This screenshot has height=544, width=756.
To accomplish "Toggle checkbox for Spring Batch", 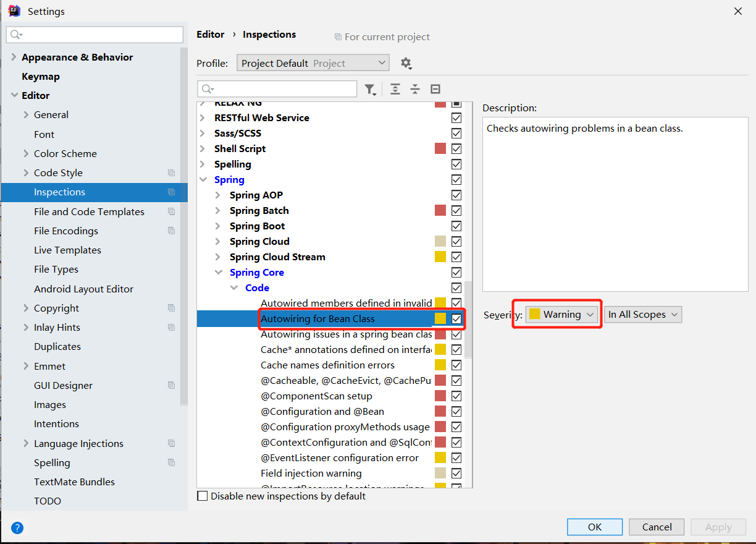I will pyautogui.click(x=456, y=210).
